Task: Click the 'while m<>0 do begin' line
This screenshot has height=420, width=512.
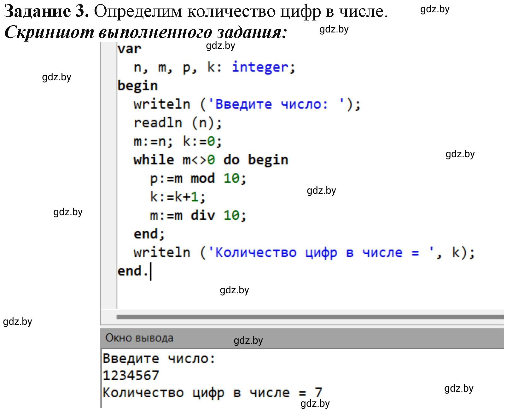Action: (x=211, y=160)
